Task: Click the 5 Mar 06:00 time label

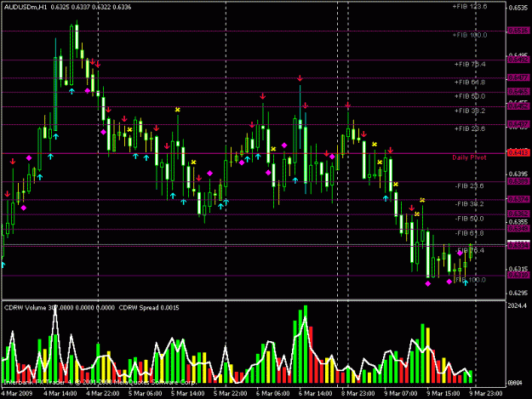Action: (146, 394)
